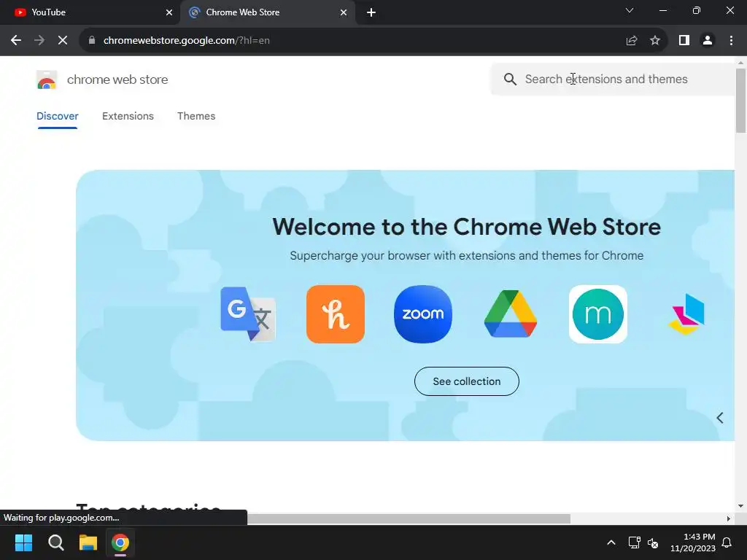Open the notifications bell

[727, 542]
